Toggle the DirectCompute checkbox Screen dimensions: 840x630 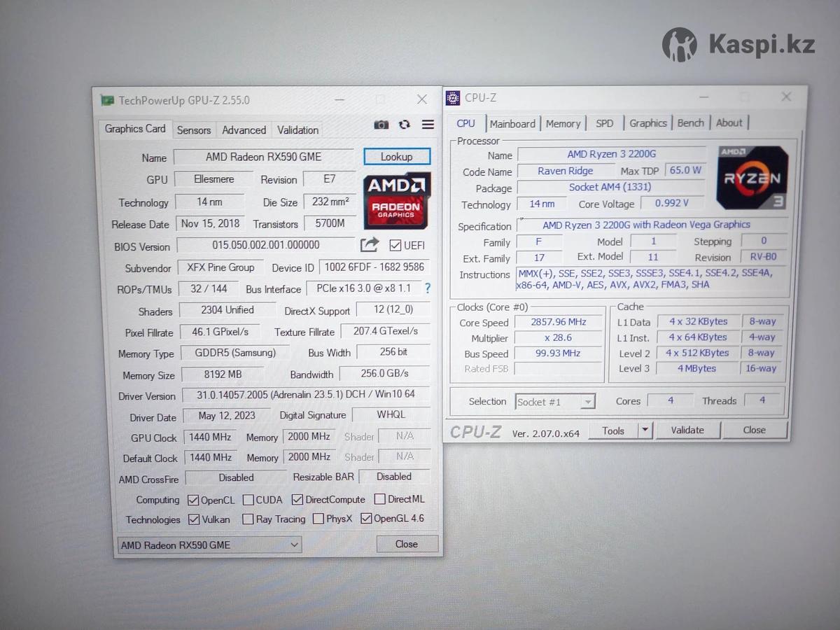tap(297, 500)
